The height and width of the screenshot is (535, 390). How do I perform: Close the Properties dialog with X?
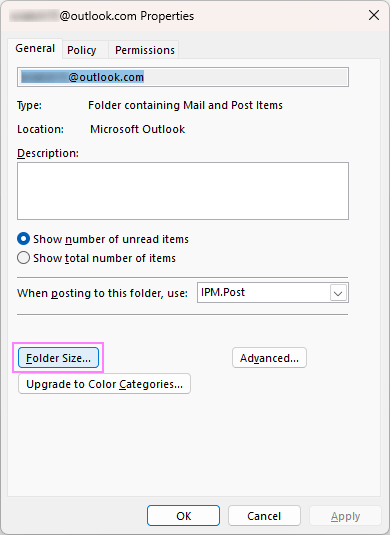click(374, 15)
